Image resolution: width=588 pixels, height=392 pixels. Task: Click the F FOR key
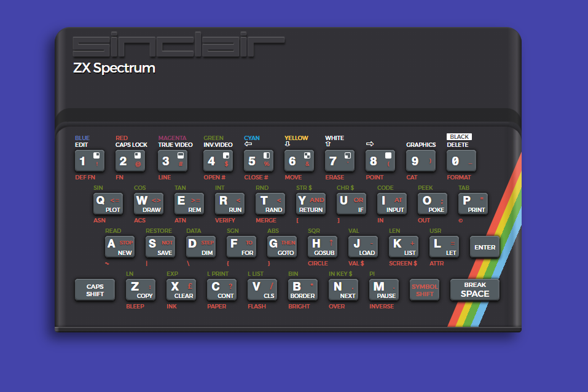coord(241,247)
